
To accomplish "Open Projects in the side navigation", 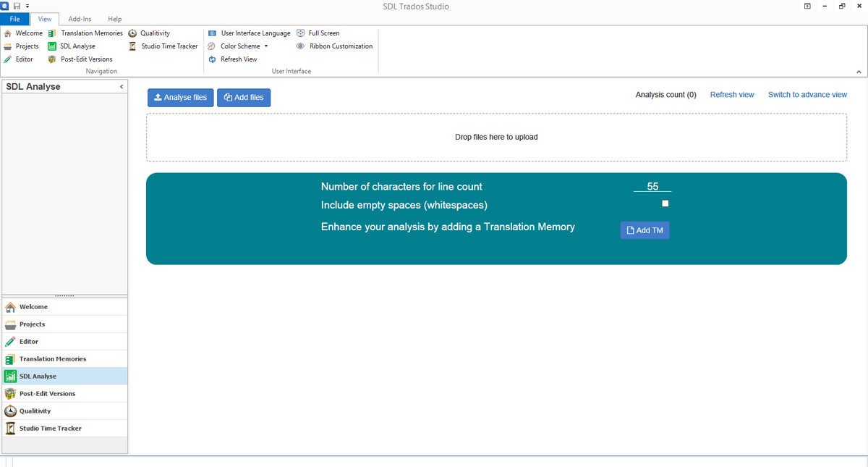I will tap(64, 324).
